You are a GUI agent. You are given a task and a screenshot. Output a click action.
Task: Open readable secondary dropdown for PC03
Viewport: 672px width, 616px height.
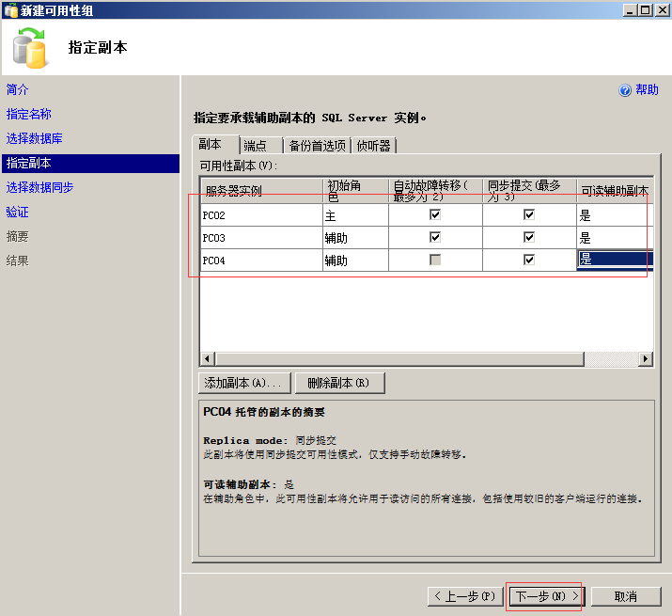pyautogui.click(x=615, y=238)
